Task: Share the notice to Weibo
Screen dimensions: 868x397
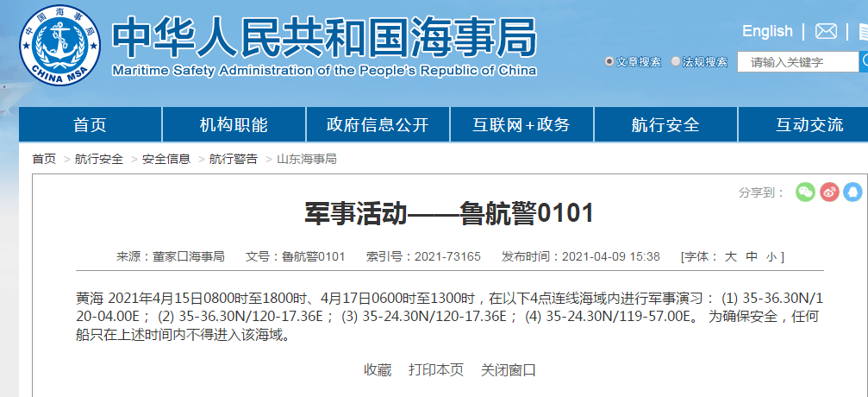Action: (829, 192)
